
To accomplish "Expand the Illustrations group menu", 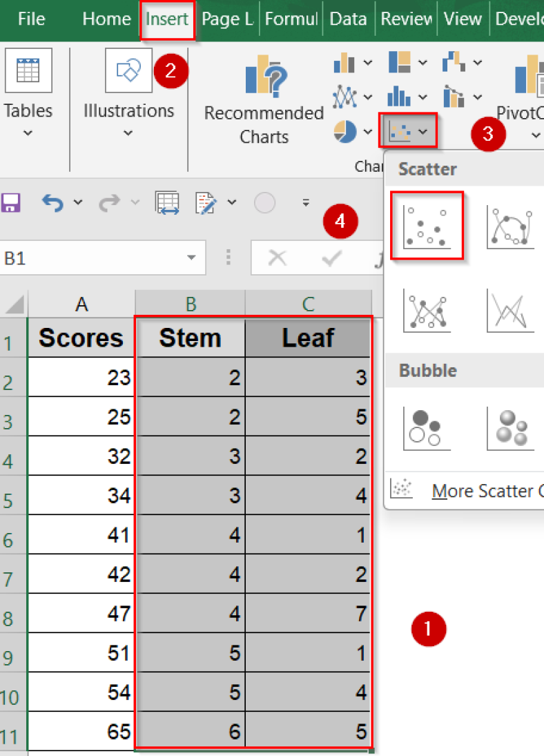I will (128, 133).
